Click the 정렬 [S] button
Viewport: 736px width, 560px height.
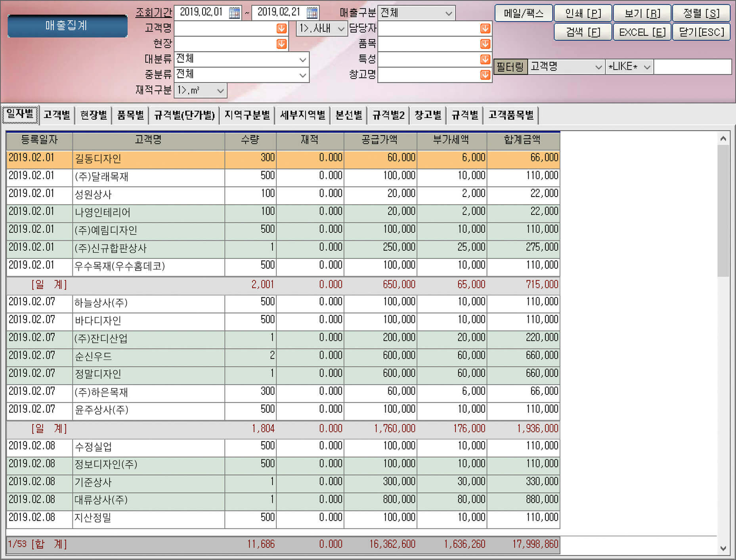click(x=701, y=13)
